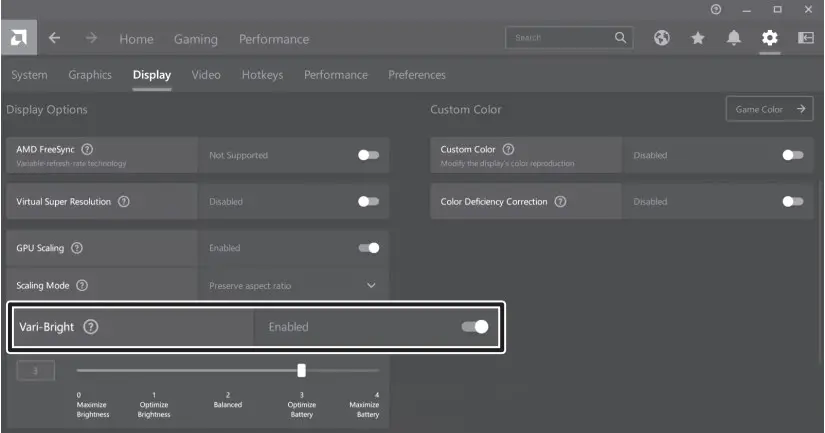
Task: Click the AMD logo icon
Action: tap(19, 38)
